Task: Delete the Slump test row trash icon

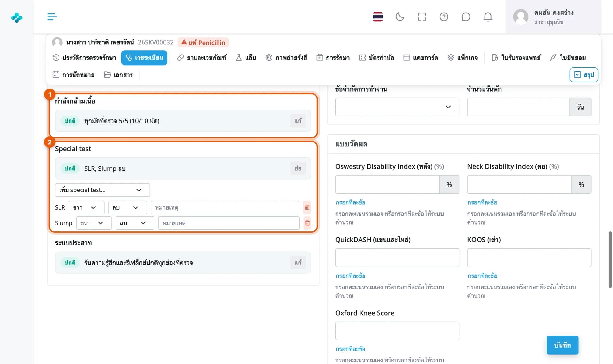Action: [307, 223]
